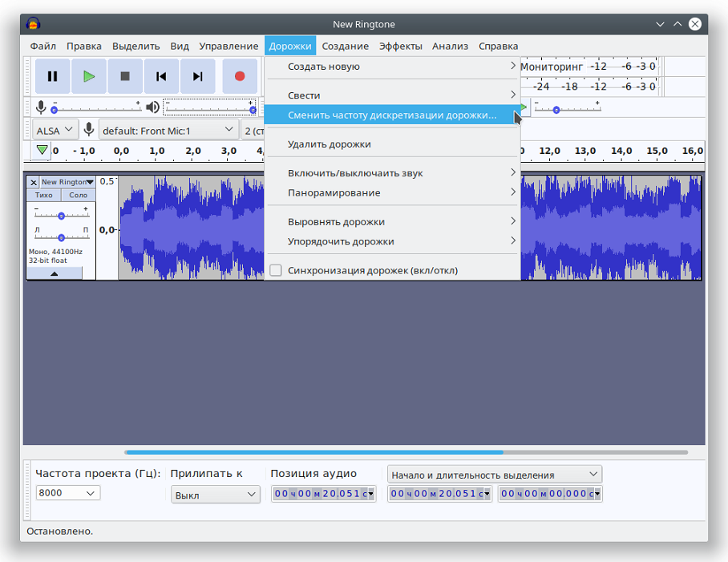The height and width of the screenshot is (562, 728).
Task: Close the New Ringtone track with X
Action: point(33,183)
